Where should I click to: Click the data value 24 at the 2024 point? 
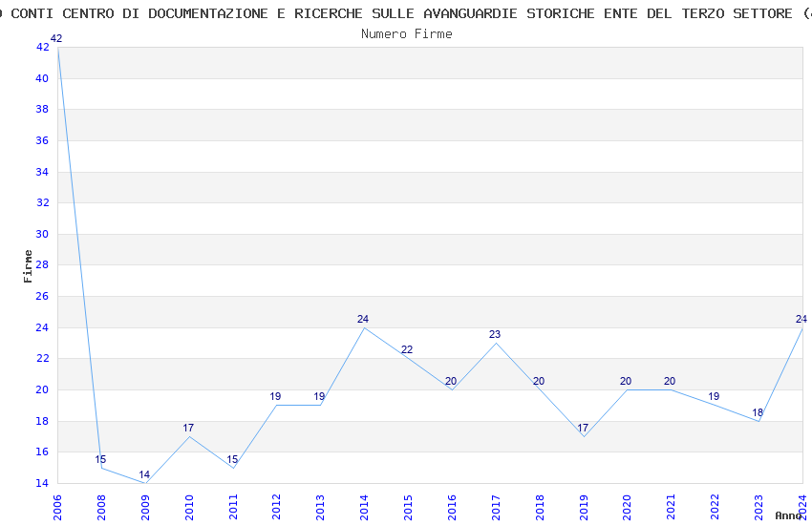point(801,319)
